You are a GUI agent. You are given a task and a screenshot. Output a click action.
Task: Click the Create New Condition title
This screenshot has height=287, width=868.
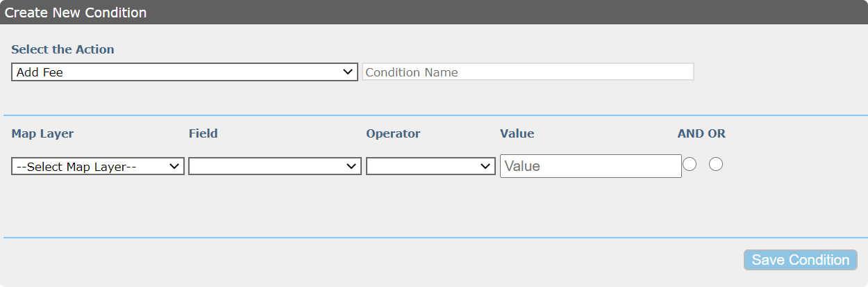point(76,13)
